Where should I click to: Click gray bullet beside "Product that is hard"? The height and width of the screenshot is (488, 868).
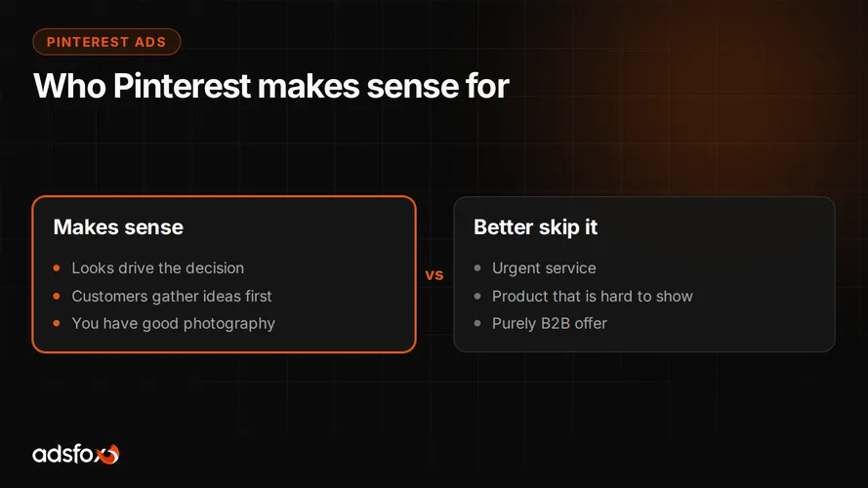(x=477, y=296)
